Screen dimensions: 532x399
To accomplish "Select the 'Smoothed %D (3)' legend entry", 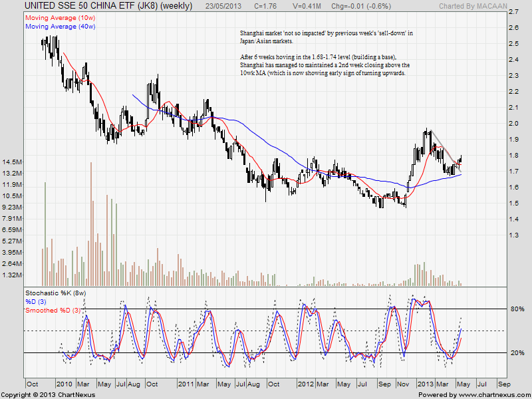I will (53, 310).
